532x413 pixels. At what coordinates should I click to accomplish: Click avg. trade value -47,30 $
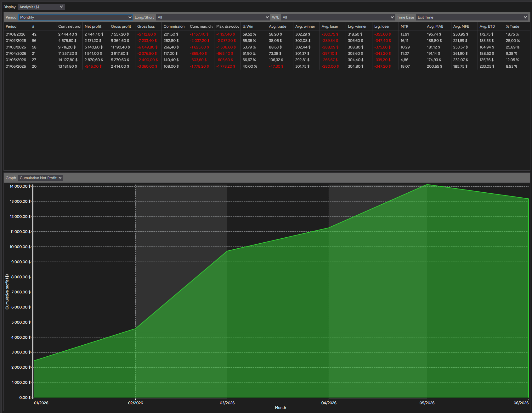(276, 66)
